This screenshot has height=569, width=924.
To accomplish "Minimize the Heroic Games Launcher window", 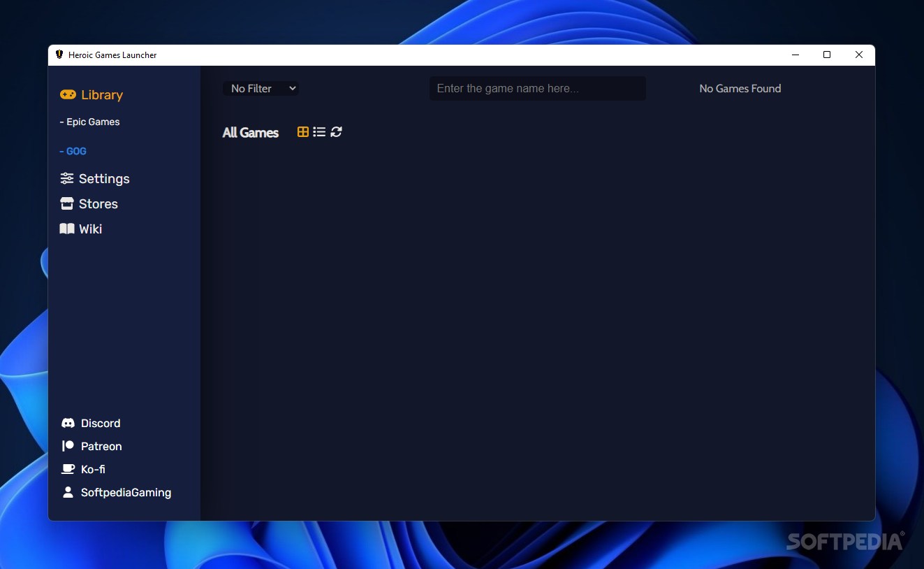I will point(795,55).
